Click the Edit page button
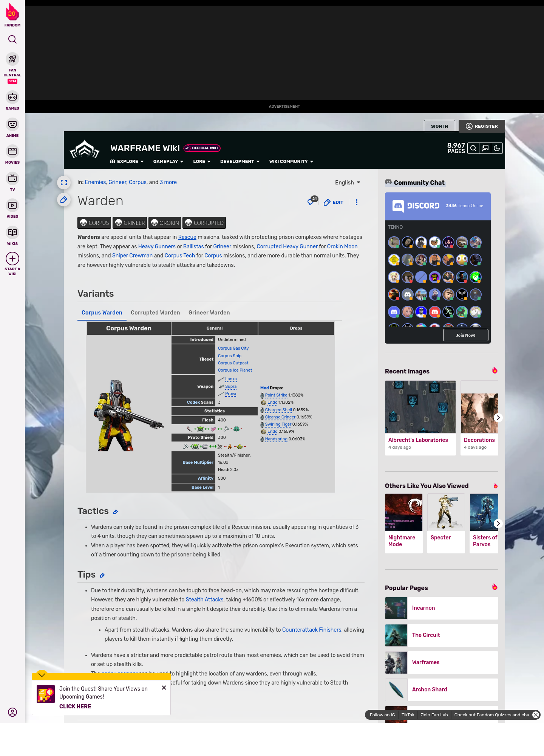 (334, 202)
